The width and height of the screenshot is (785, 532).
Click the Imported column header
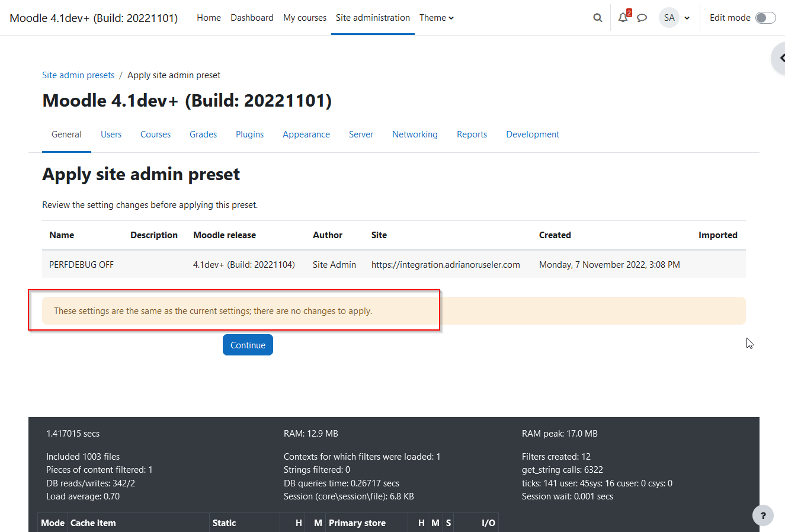[x=718, y=235]
